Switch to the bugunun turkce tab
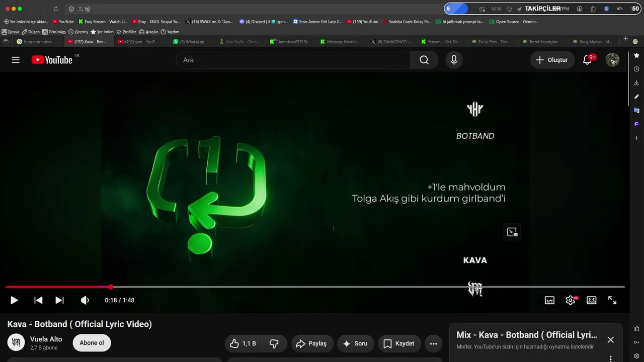The image size is (644, 362). point(37,42)
